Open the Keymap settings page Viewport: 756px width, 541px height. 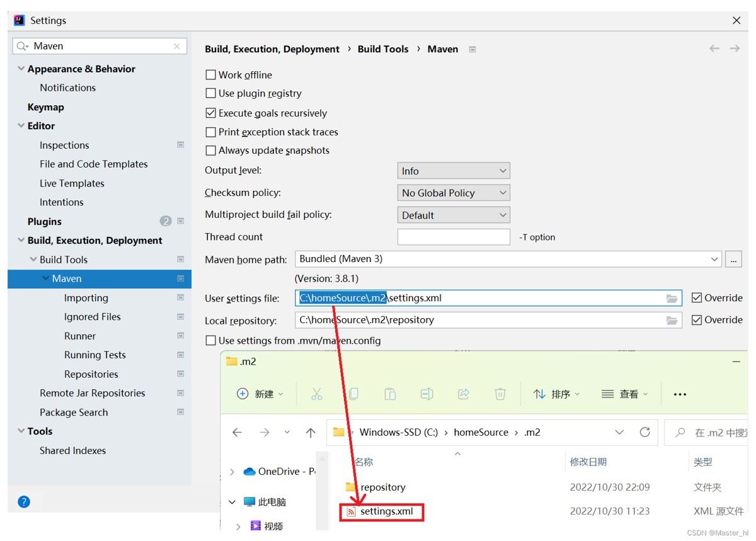click(x=45, y=107)
